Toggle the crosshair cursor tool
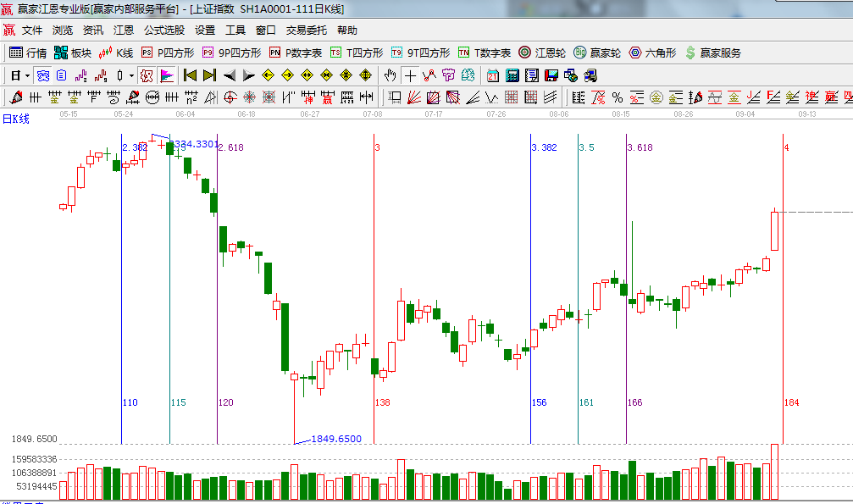 (x=411, y=75)
